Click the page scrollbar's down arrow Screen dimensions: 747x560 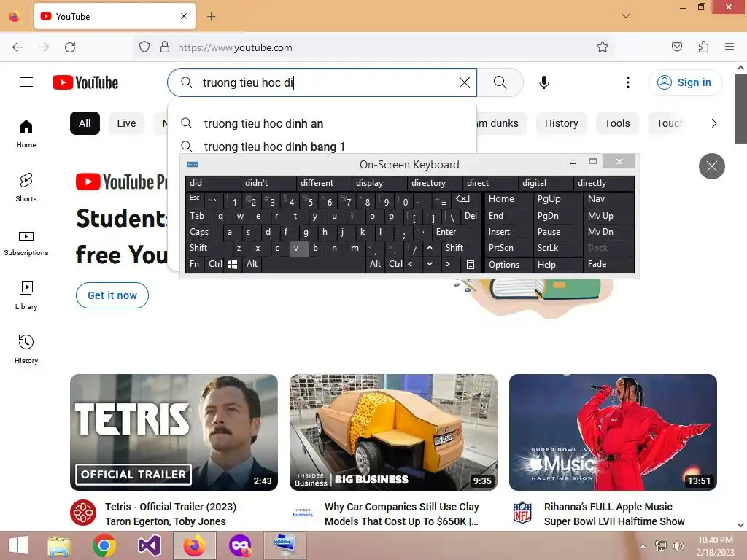click(740, 525)
